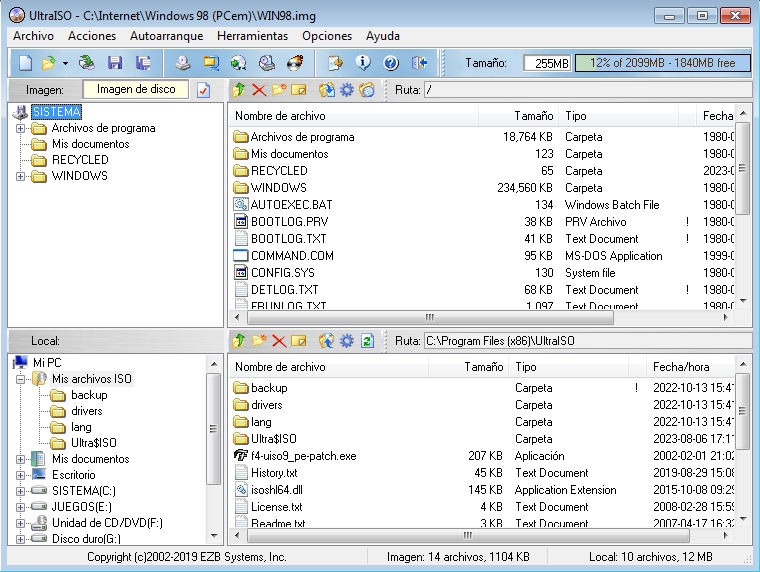Go up a level in image pane
Screen dimensions: 760x572
(238, 90)
